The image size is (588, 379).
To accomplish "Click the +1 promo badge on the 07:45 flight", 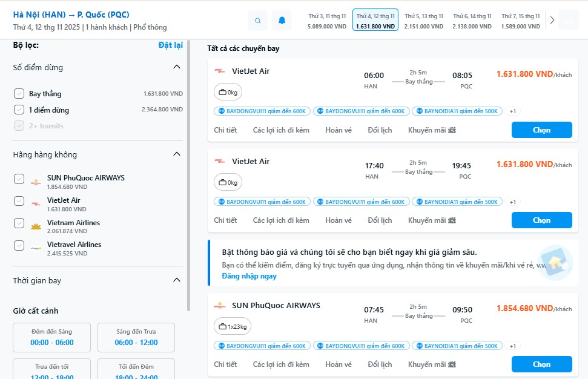I will point(512,346).
